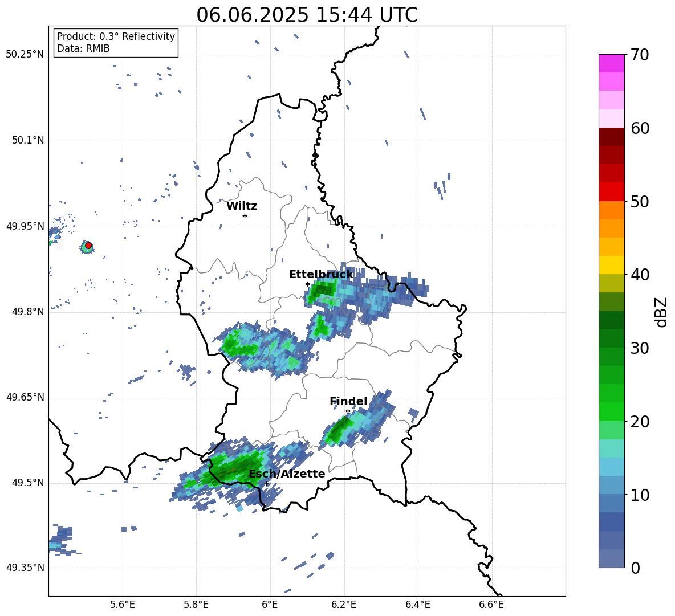Click the 10 value on colorbar
The image size is (675, 616).
click(x=640, y=495)
